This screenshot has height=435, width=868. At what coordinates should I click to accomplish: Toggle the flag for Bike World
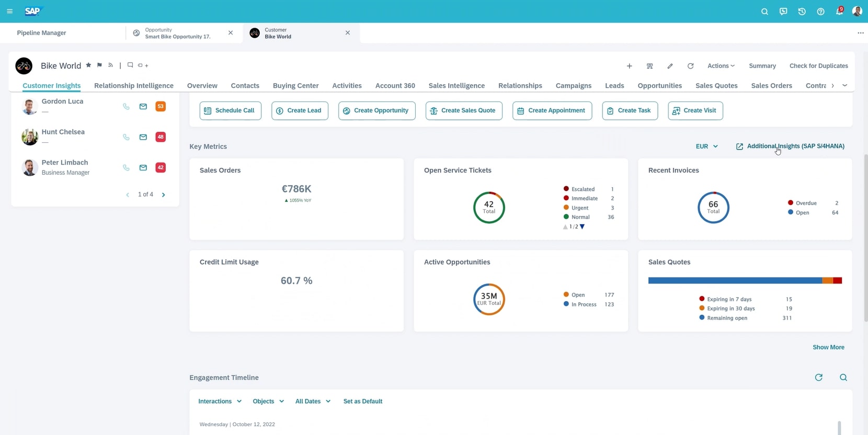[99, 65]
